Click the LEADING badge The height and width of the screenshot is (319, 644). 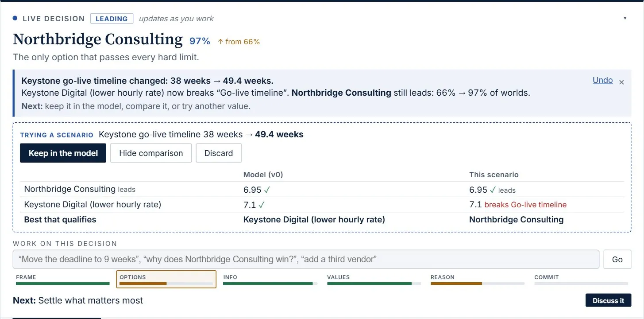pos(112,19)
